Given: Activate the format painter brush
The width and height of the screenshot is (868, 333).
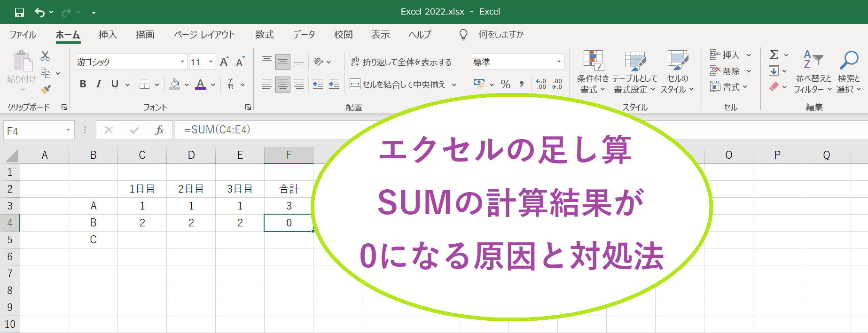Looking at the screenshot, I should click(x=46, y=89).
